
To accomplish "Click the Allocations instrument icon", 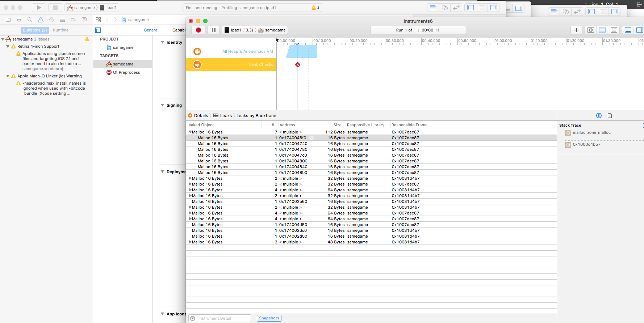I will tap(197, 51).
